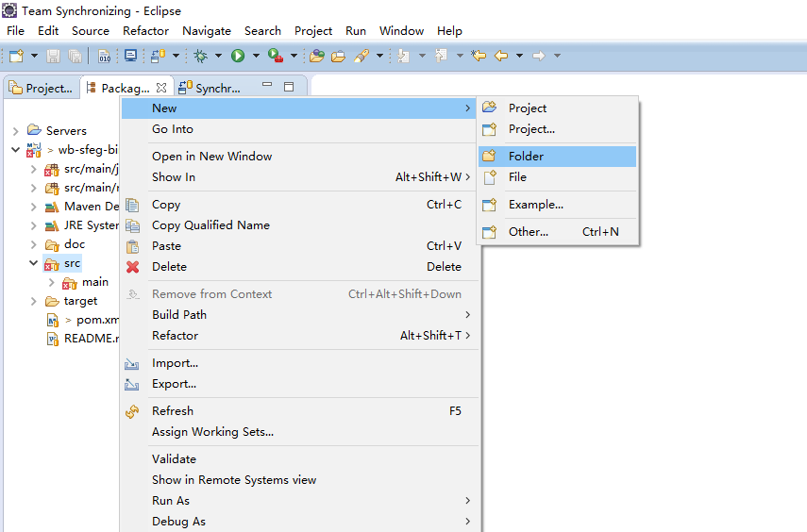
Task: Expand the Servers tree node
Action: click(x=16, y=131)
